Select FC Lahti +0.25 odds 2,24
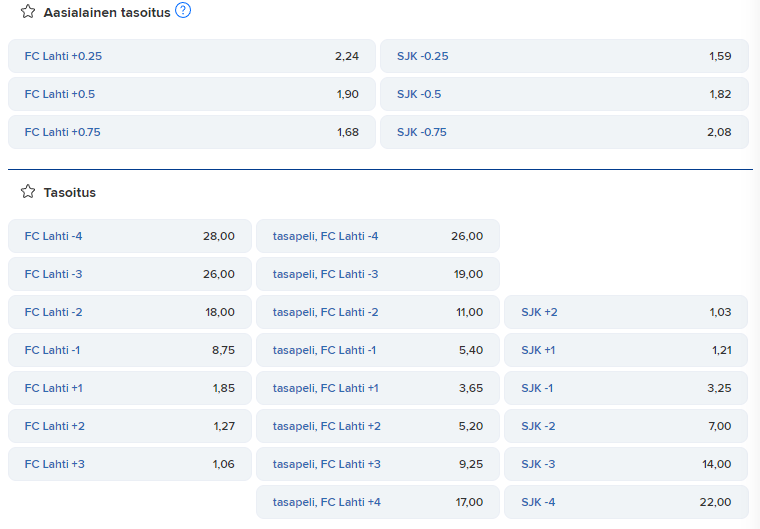760x529 pixels. [192, 56]
